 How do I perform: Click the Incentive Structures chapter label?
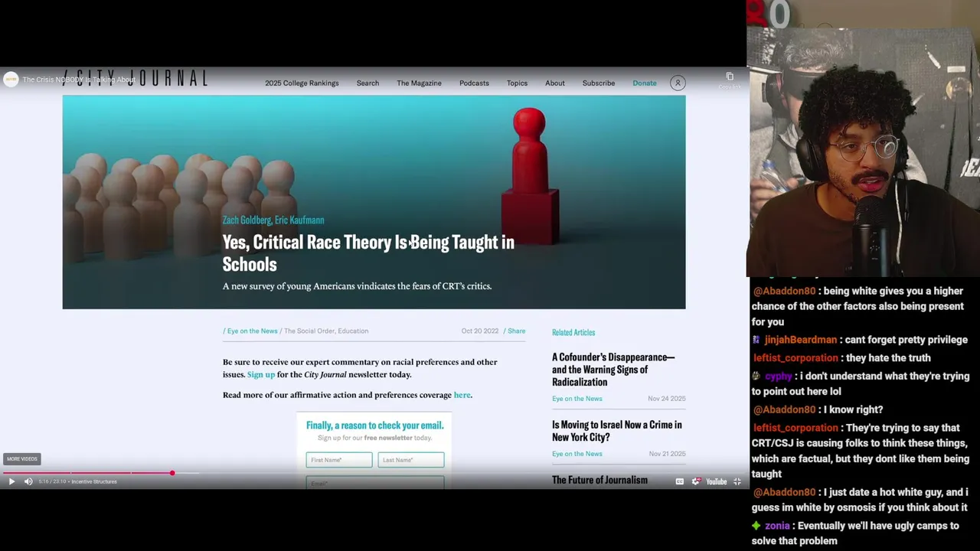click(x=94, y=481)
